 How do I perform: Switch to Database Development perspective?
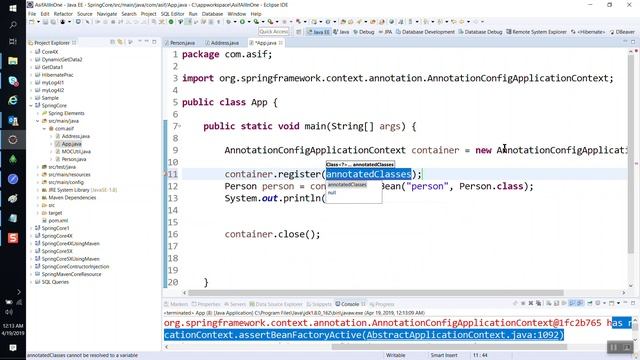click(425, 32)
